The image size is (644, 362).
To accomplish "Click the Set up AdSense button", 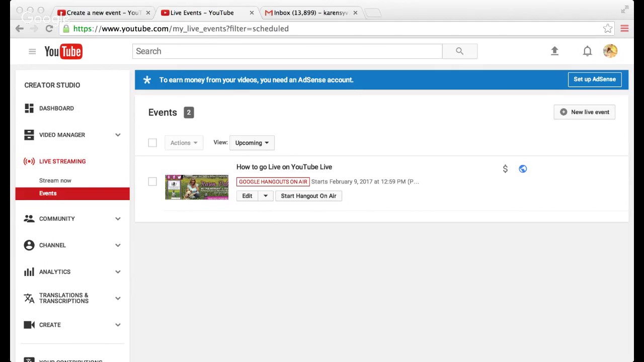I will (595, 79).
